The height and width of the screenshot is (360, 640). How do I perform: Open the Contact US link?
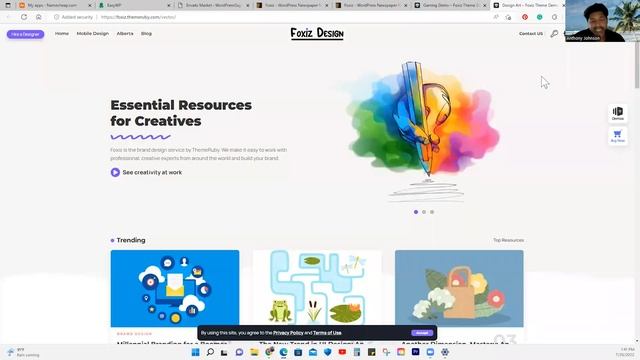(531, 33)
